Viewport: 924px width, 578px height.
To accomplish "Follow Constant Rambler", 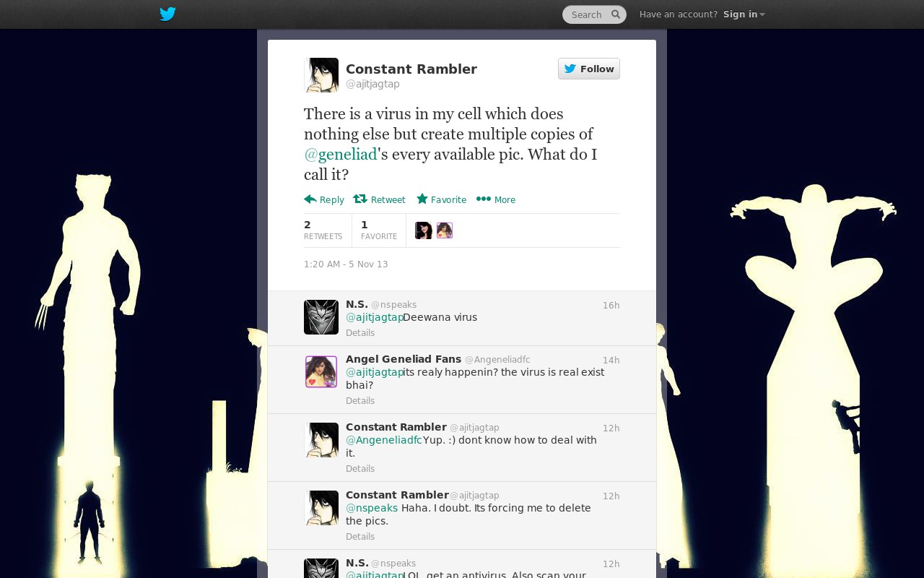I will coord(589,69).
